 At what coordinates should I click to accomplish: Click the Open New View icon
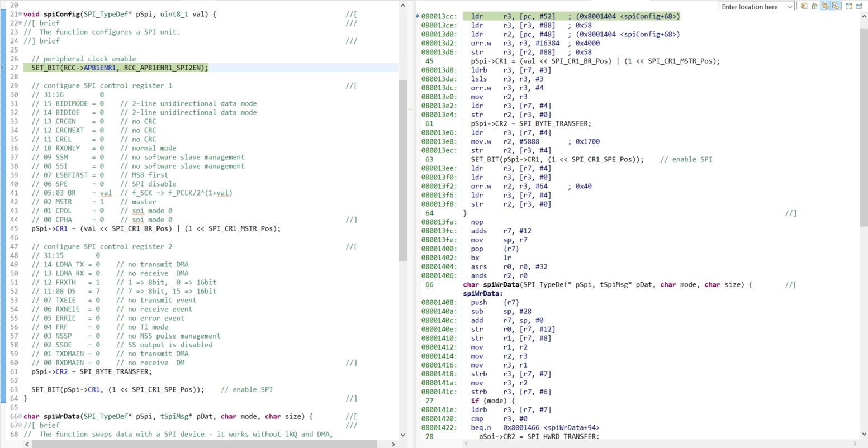pos(848,6)
